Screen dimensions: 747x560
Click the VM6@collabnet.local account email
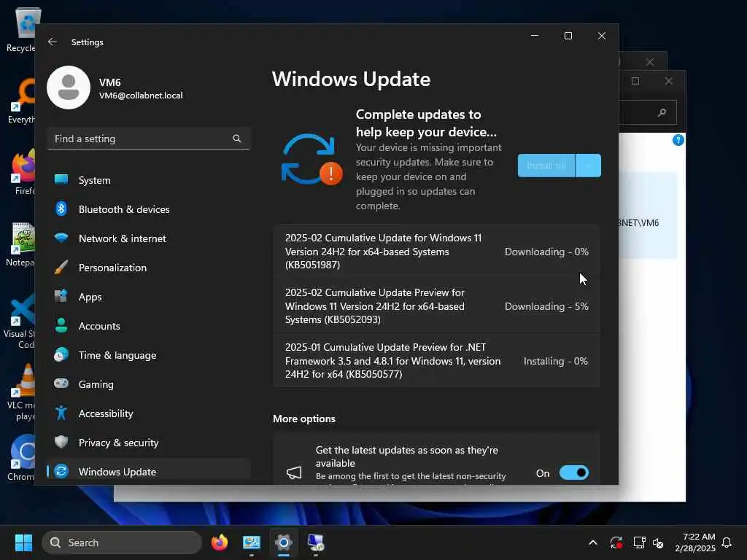141,96
